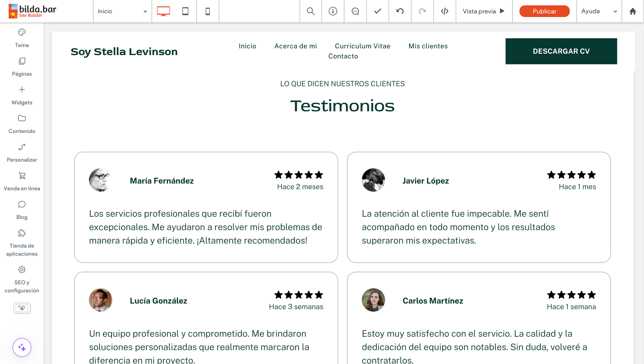This screenshot has width=644, height=364.
Task: Click Javier López avatar photo
Action: click(x=373, y=180)
